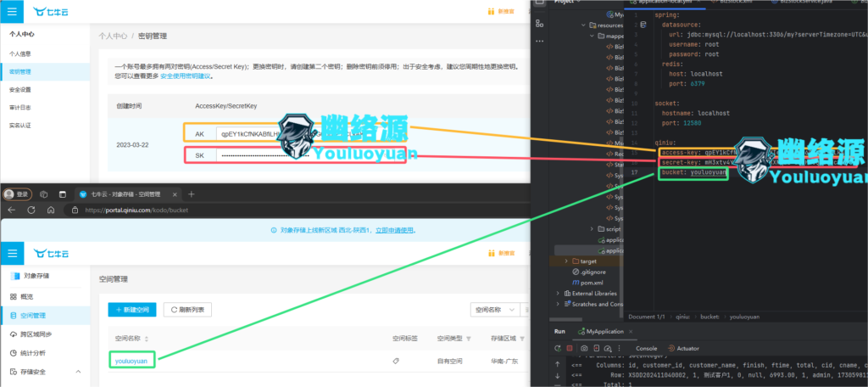The width and height of the screenshot is (868, 387).
Task: Close MyApplication run tab
Action: (631, 332)
